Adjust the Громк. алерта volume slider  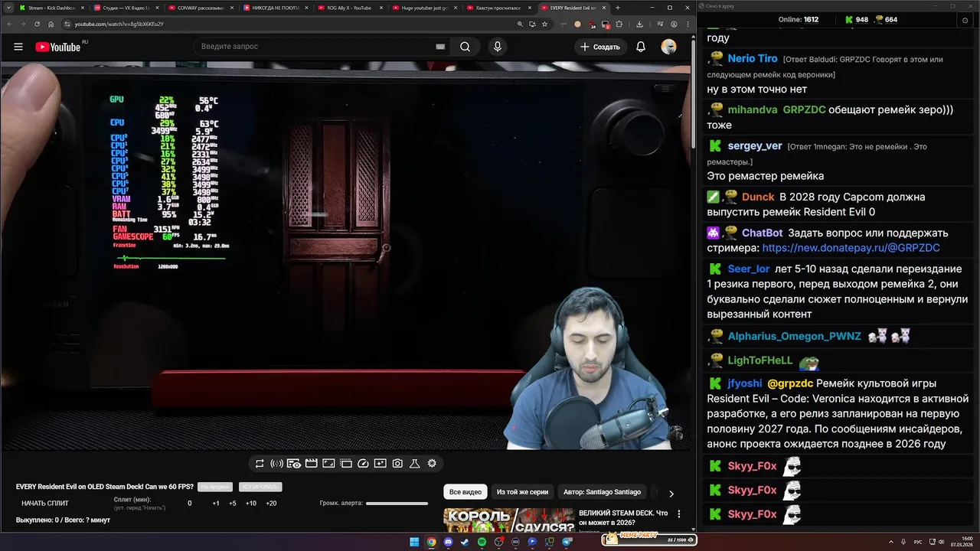point(397,504)
